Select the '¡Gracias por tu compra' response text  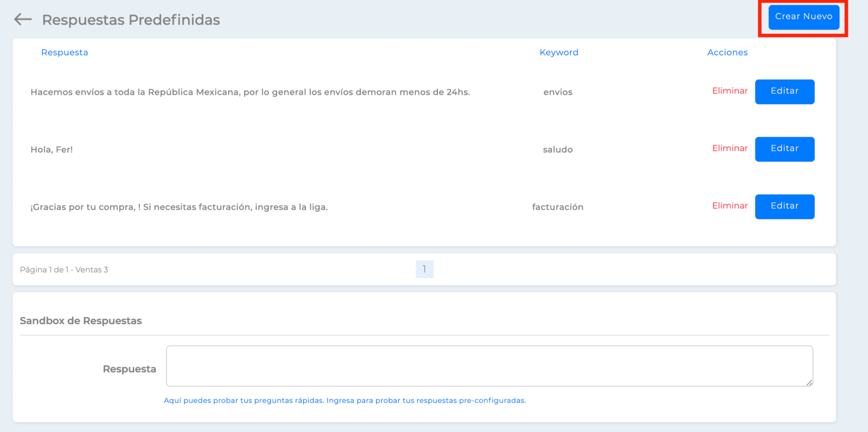click(179, 207)
